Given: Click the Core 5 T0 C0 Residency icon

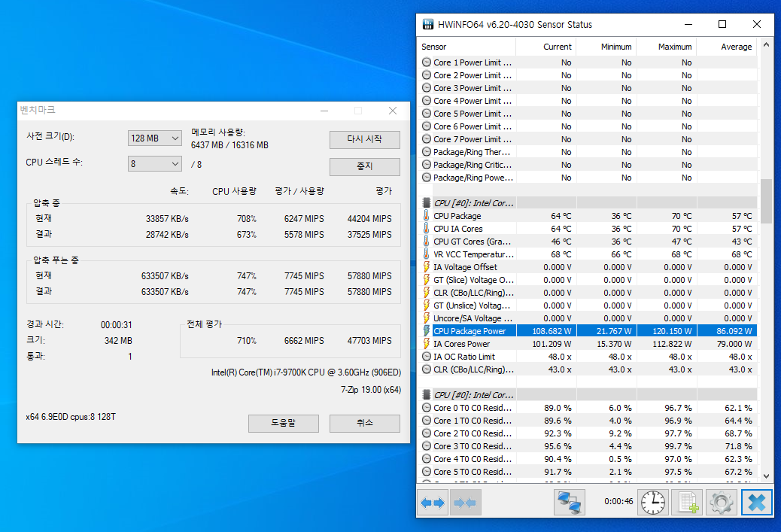Looking at the screenshot, I should (x=427, y=471).
